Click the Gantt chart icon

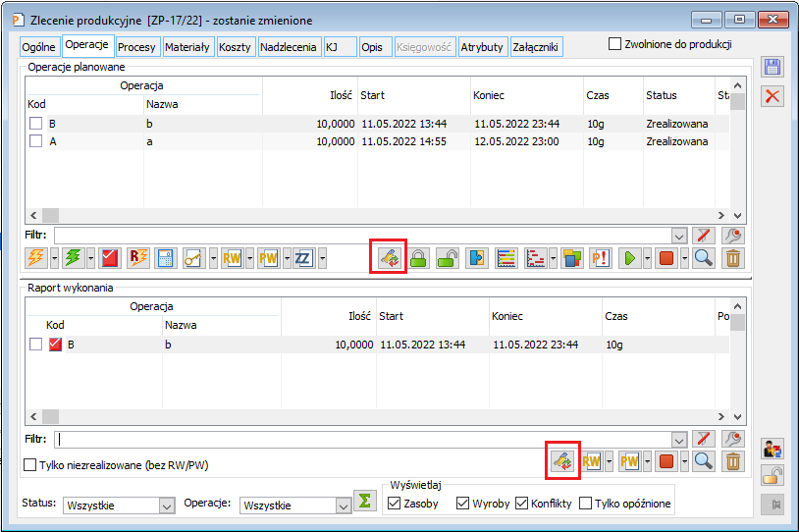(536, 258)
